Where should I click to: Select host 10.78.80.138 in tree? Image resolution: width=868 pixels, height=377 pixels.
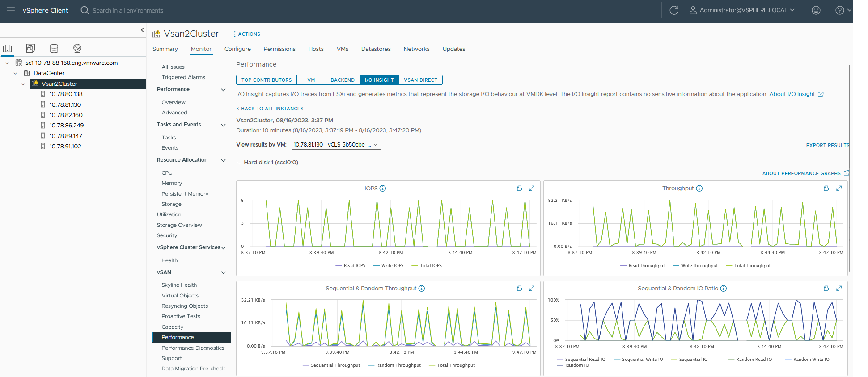pos(66,94)
